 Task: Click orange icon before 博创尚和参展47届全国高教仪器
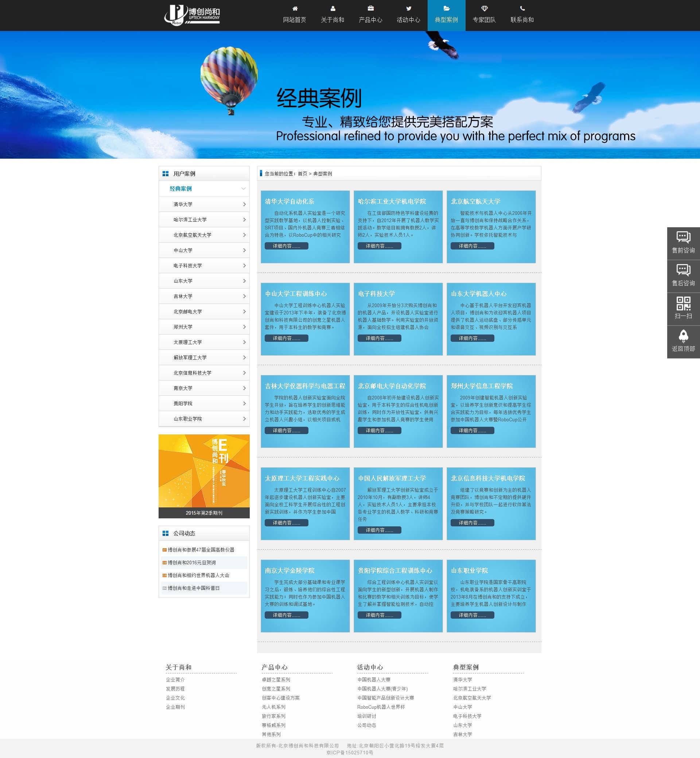pos(164,550)
